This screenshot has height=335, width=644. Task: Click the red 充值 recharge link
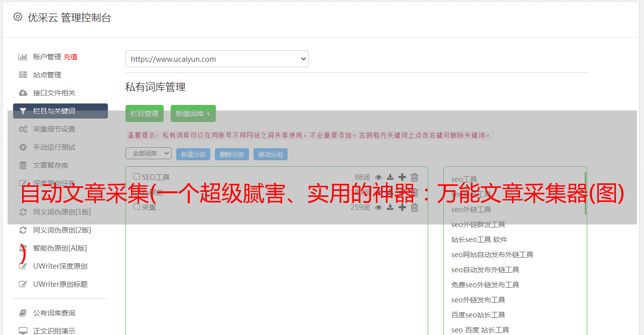click(x=70, y=57)
